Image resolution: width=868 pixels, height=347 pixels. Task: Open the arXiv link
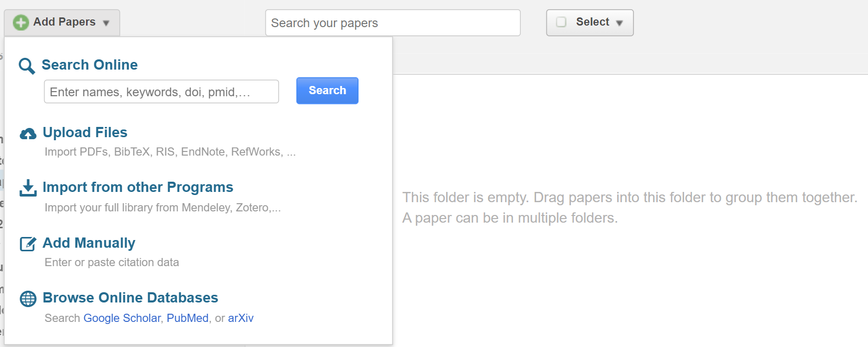[x=241, y=318]
